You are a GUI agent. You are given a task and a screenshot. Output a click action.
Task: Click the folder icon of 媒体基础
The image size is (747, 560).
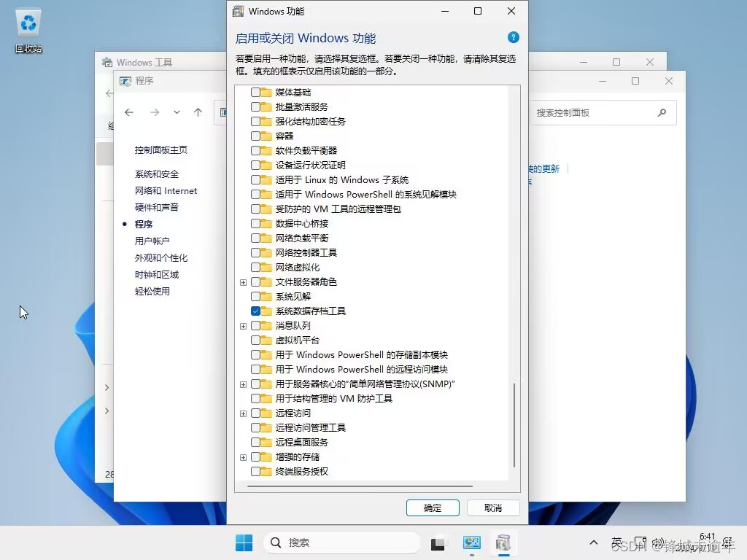(266, 93)
